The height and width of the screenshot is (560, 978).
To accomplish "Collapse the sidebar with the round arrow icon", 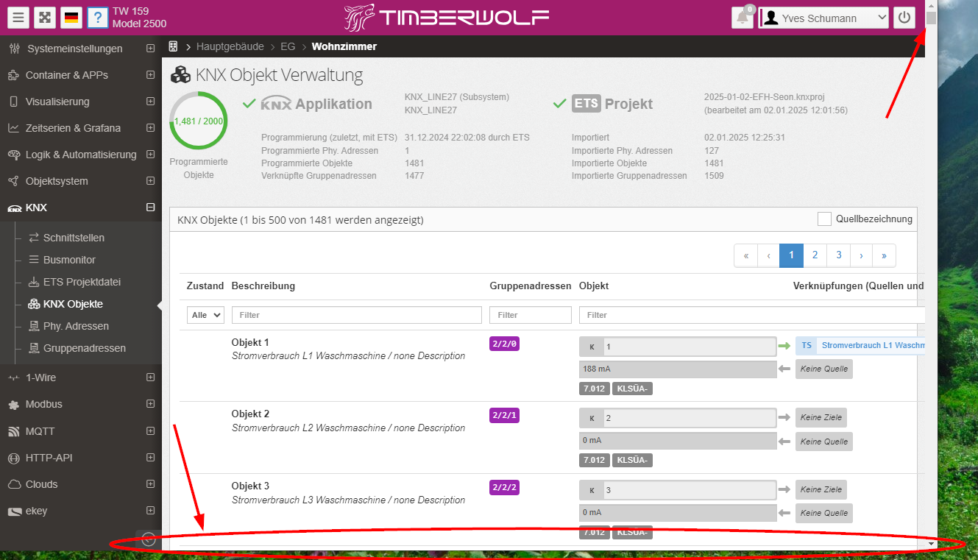I will point(149,539).
